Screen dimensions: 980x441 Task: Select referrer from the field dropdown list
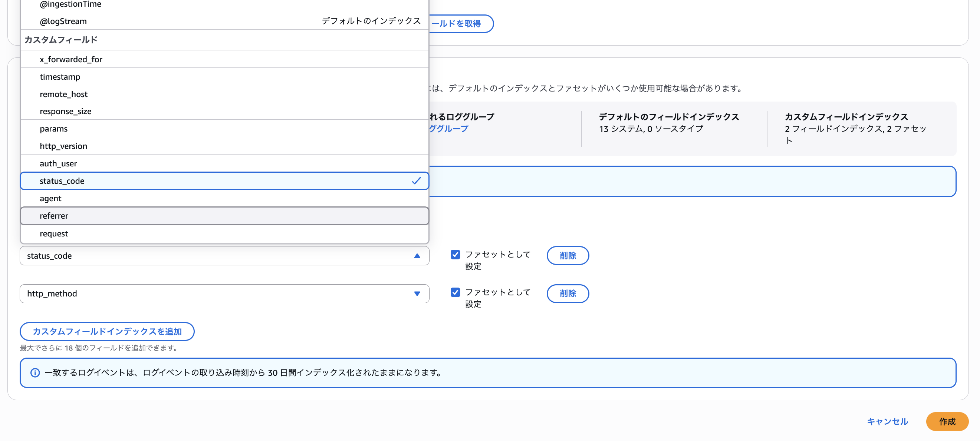pyautogui.click(x=54, y=216)
